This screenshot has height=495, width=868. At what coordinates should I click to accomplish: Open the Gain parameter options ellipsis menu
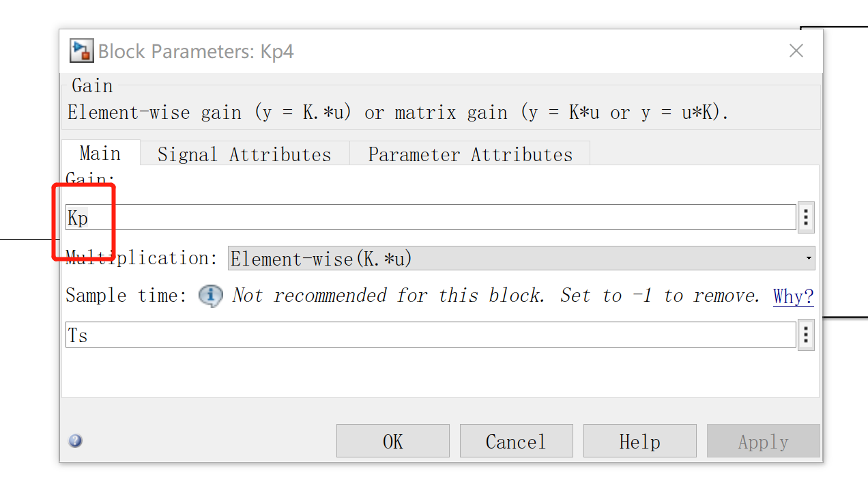coord(806,216)
